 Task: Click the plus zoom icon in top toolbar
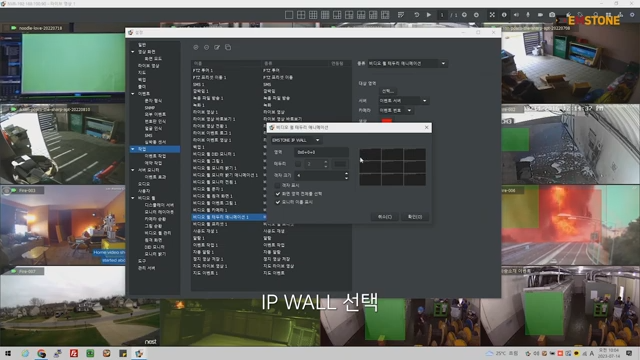click(464, 15)
